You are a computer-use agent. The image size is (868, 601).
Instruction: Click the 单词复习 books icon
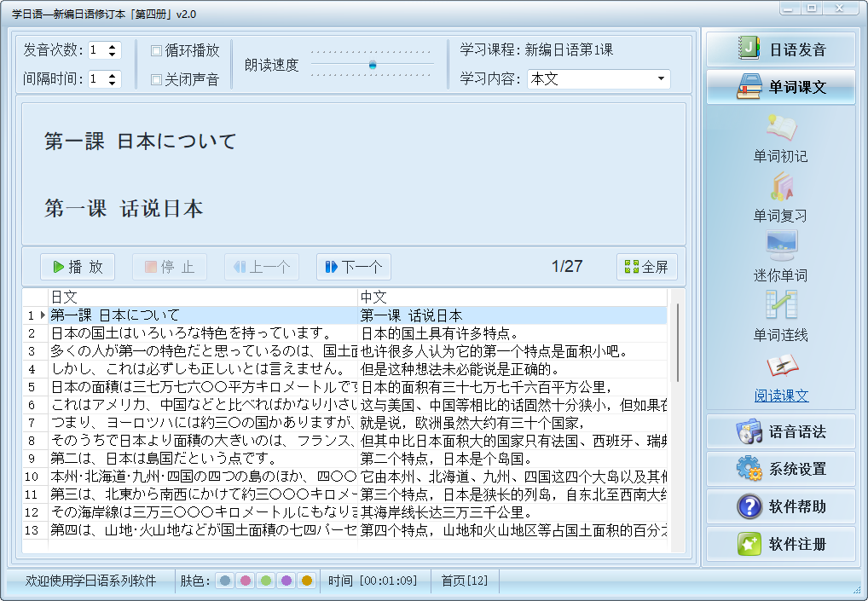(x=781, y=187)
